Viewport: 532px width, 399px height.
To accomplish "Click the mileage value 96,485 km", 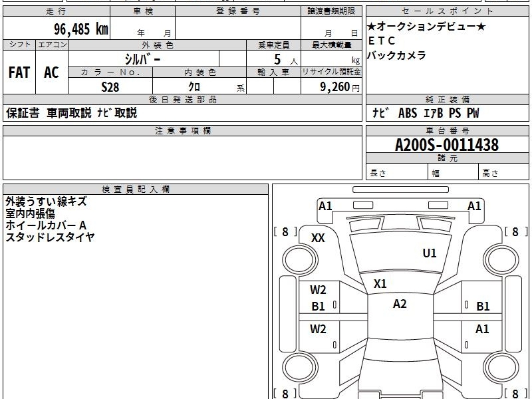I will click(80, 29).
